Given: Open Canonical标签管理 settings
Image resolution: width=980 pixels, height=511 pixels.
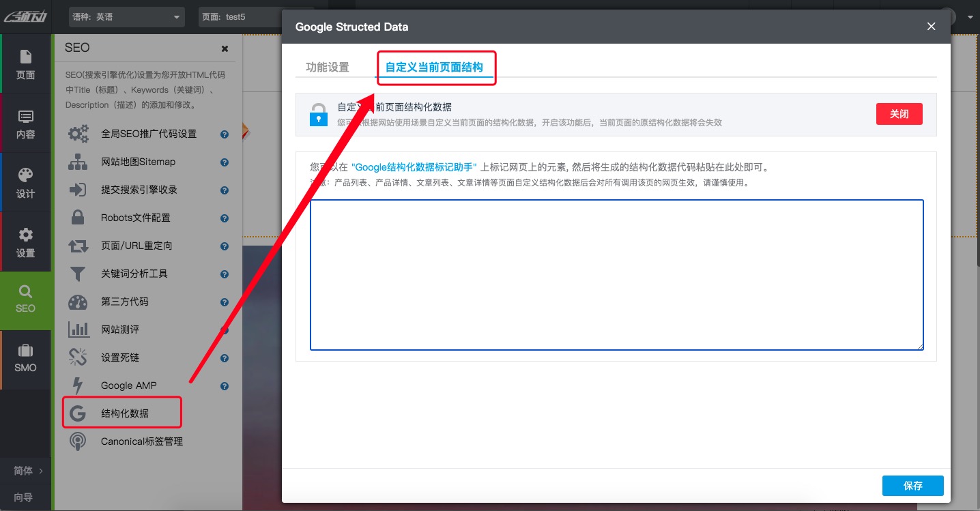Looking at the screenshot, I should coord(78,441).
